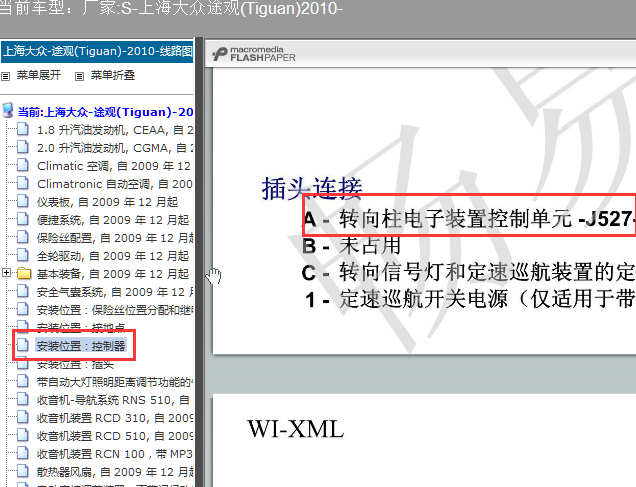
Task: Click page icon of 2.0 升汽油发动机
Action: (x=23, y=147)
